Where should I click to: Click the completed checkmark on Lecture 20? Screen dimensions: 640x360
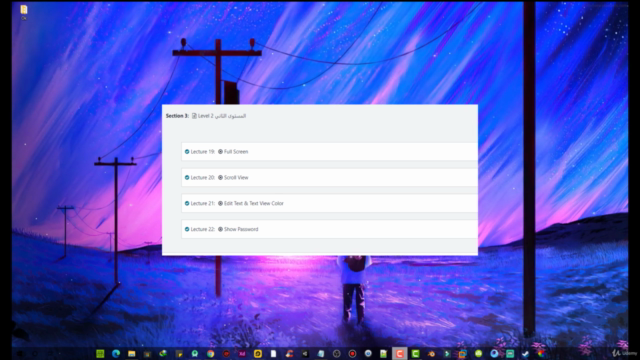(187, 178)
